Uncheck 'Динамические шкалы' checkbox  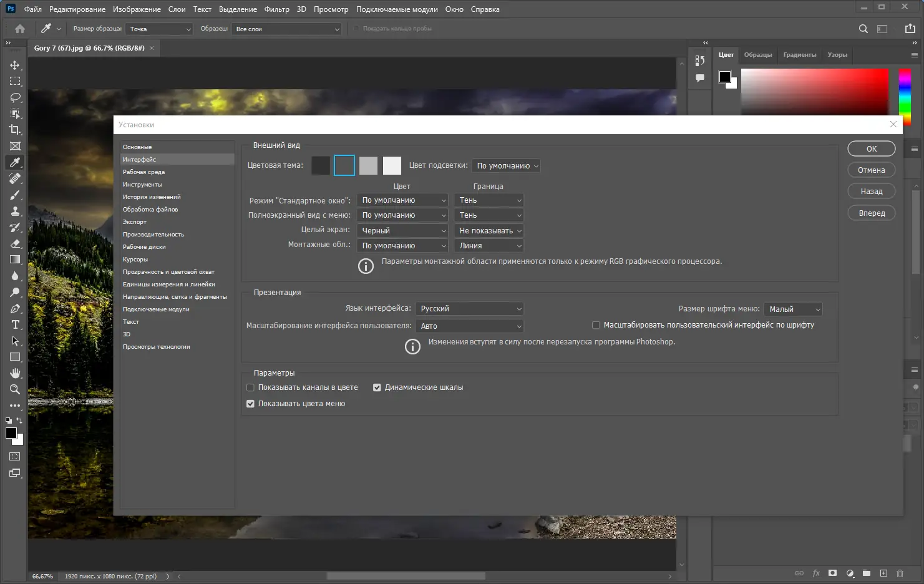(x=377, y=387)
